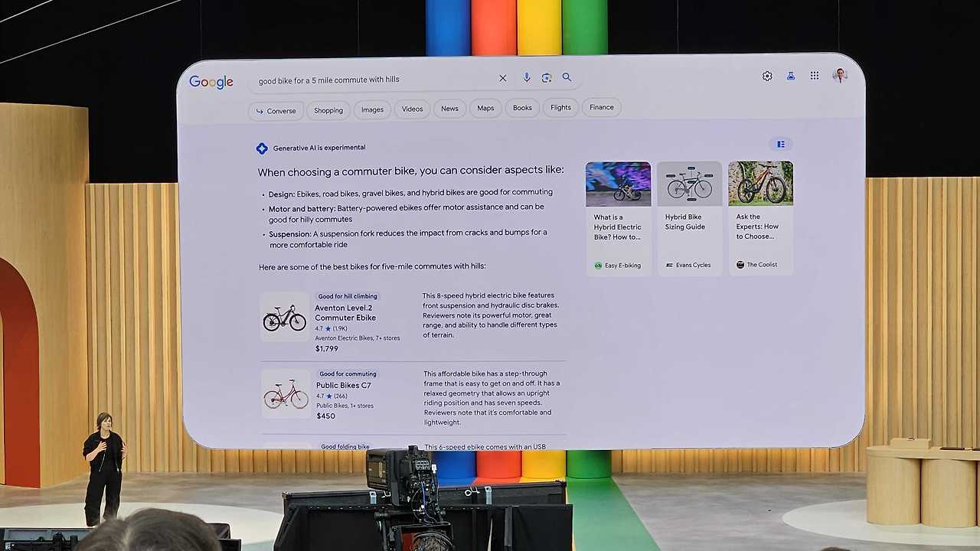Image resolution: width=980 pixels, height=551 pixels.
Task: Click the Evans Cycles source label
Action: 688,265
